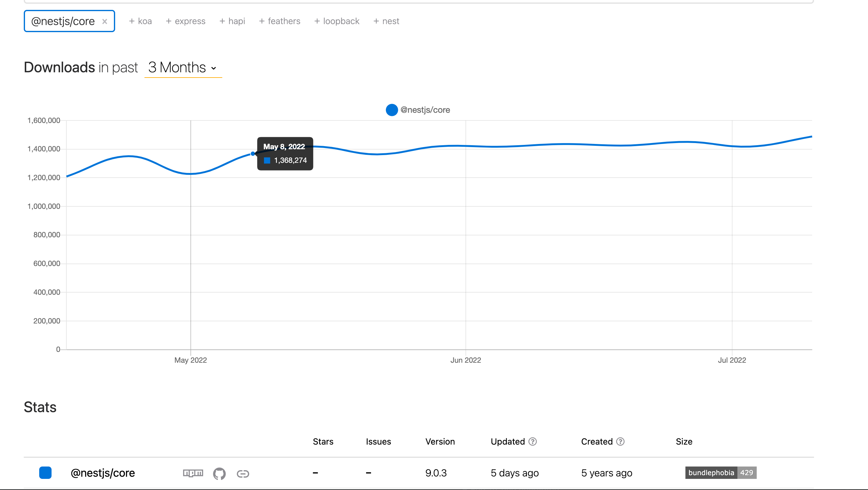This screenshot has width=868, height=490.
Task: Click the blue @nestjs/core color square in Stats
Action: [x=45, y=473]
